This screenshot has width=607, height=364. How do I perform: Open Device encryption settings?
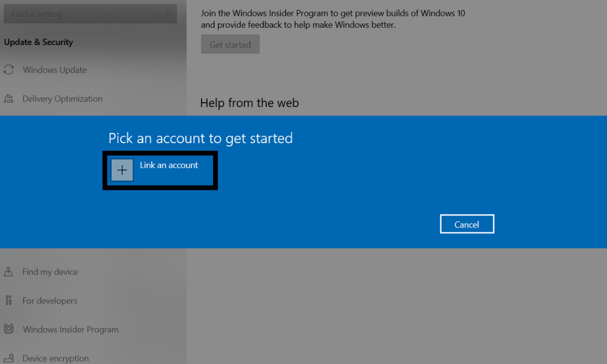56,358
